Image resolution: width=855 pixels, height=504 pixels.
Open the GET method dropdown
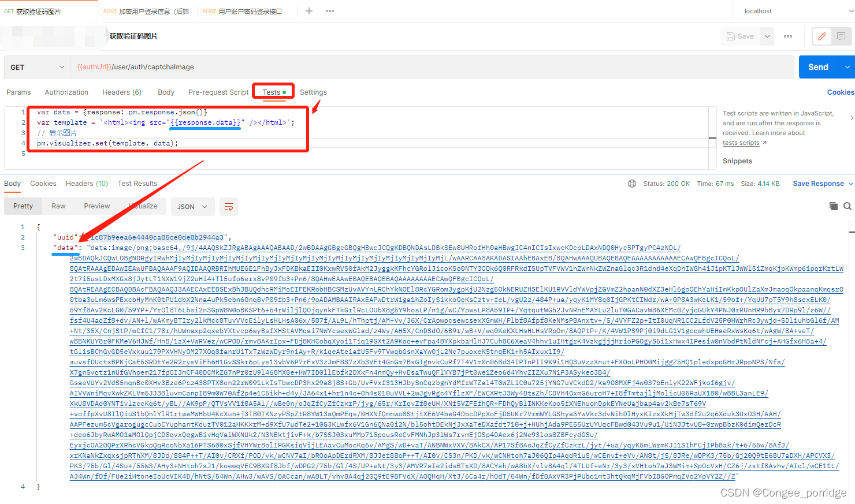point(38,67)
